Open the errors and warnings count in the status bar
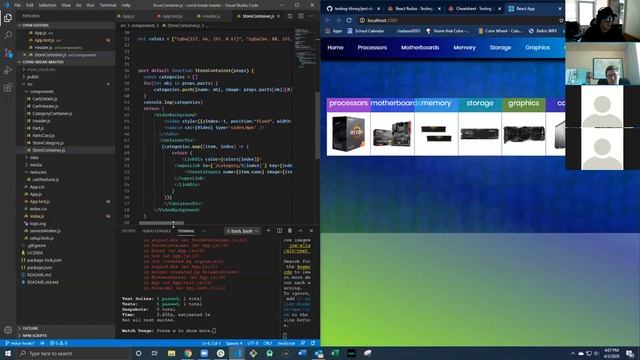 click(58, 343)
